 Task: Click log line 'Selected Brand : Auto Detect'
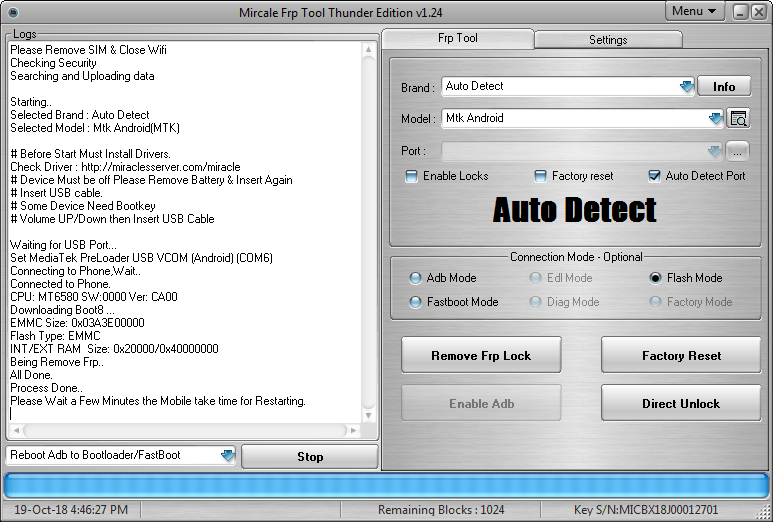pos(79,115)
